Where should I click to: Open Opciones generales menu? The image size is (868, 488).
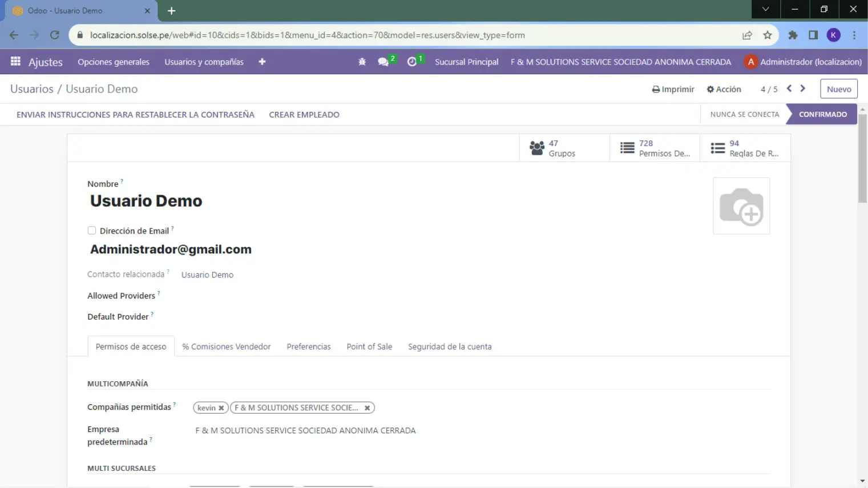114,62
